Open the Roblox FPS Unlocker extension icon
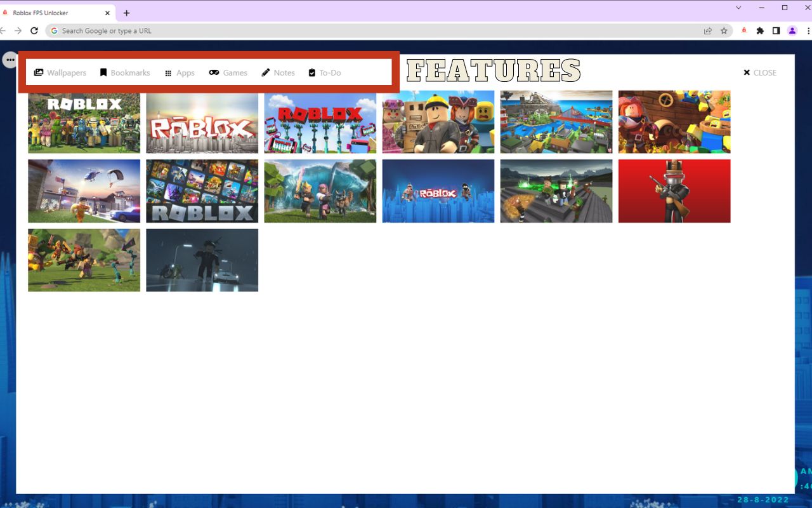The height and width of the screenshot is (508, 812). (744, 30)
